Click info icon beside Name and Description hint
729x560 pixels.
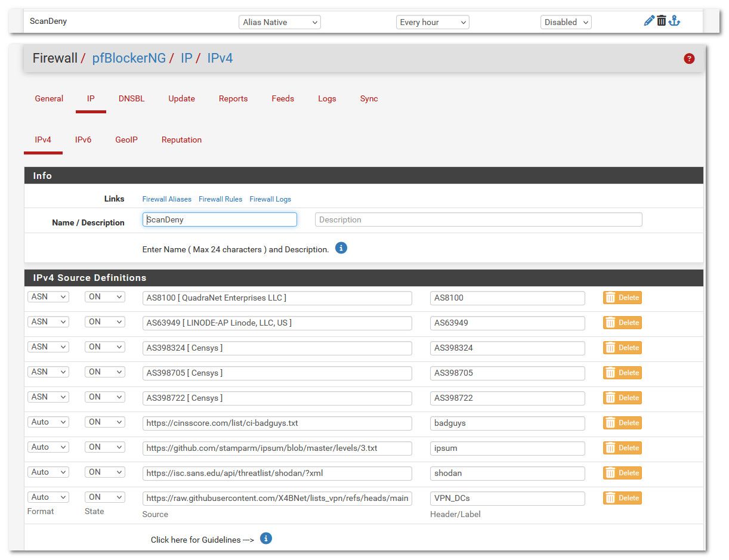pyautogui.click(x=341, y=248)
